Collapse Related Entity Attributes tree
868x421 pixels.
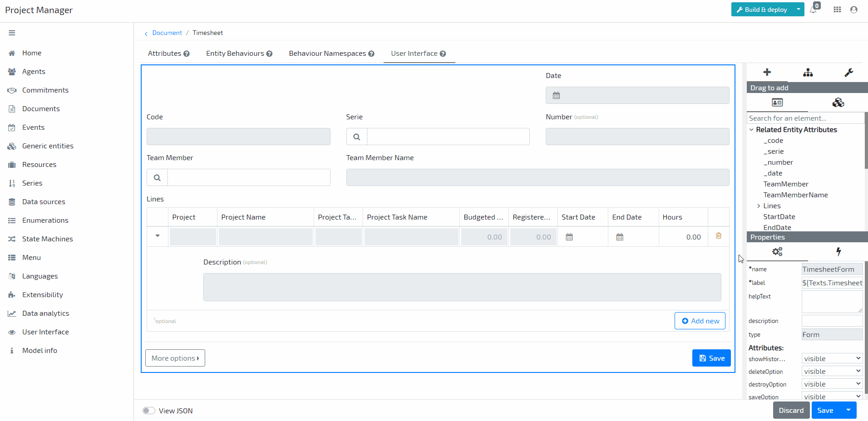click(x=751, y=130)
